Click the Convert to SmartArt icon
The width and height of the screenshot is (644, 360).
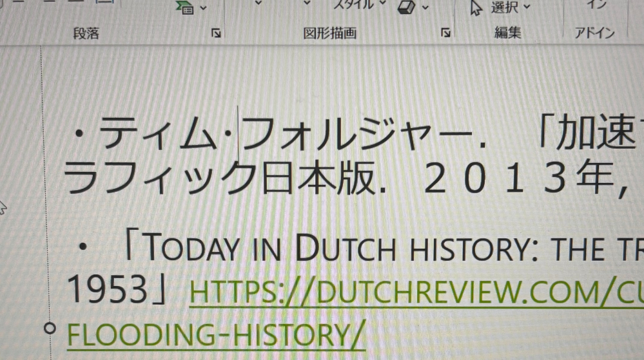point(185,6)
